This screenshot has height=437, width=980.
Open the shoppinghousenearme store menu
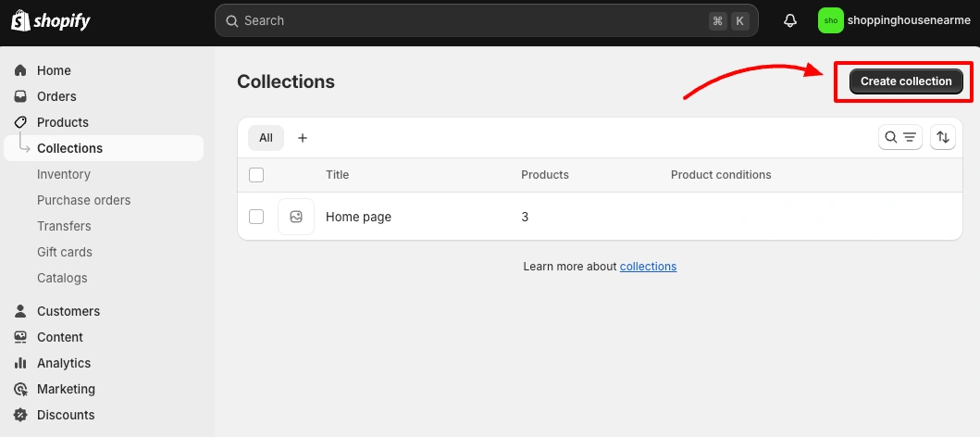point(894,20)
